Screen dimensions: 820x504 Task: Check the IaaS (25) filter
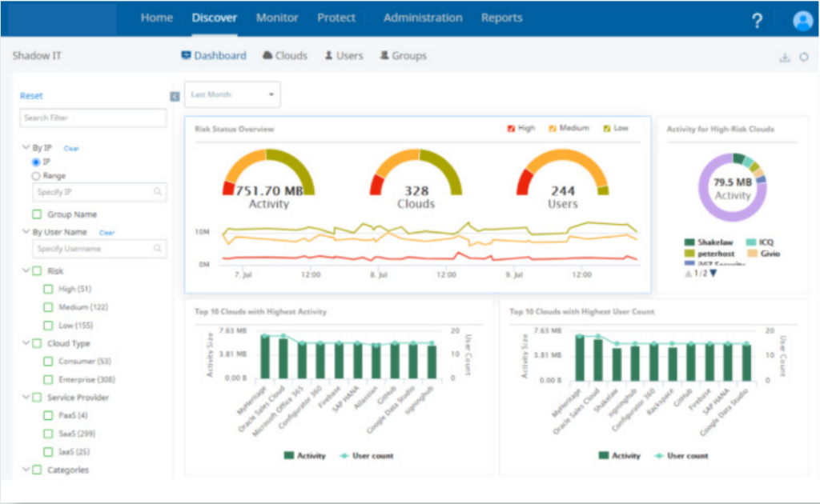click(x=48, y=452)
